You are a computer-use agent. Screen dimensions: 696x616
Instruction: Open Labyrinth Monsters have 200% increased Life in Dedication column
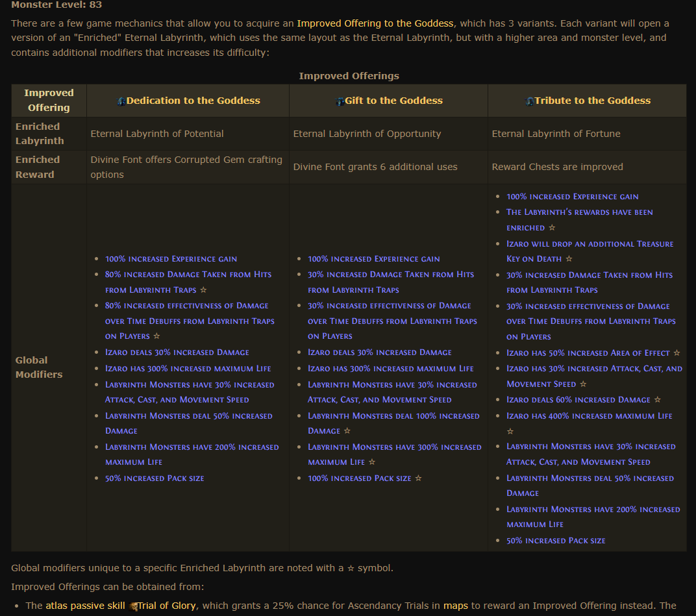[192, 454]
